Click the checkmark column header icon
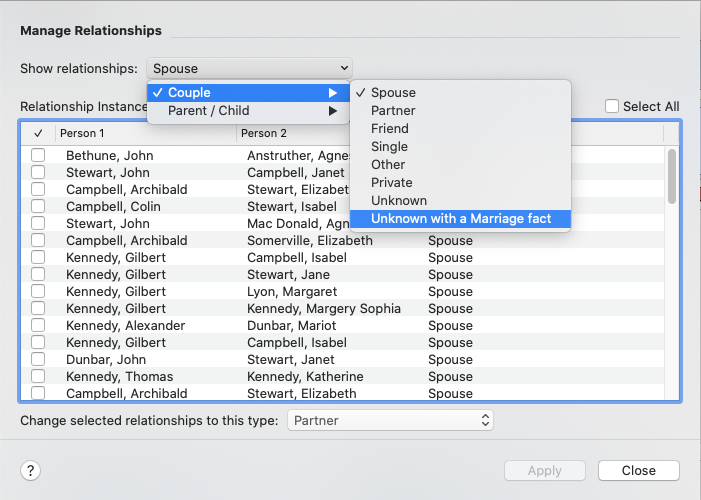 pyautogui.click(x=37, y=133)
